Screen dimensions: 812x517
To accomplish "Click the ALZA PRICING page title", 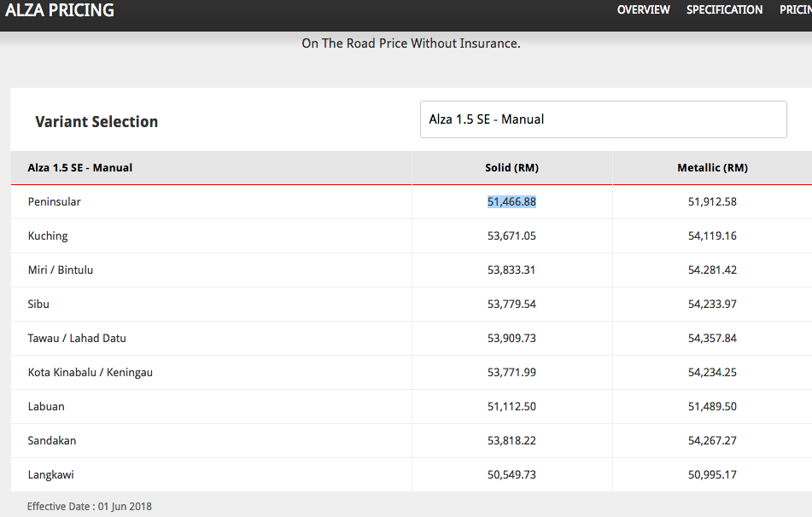I will 60,11.
